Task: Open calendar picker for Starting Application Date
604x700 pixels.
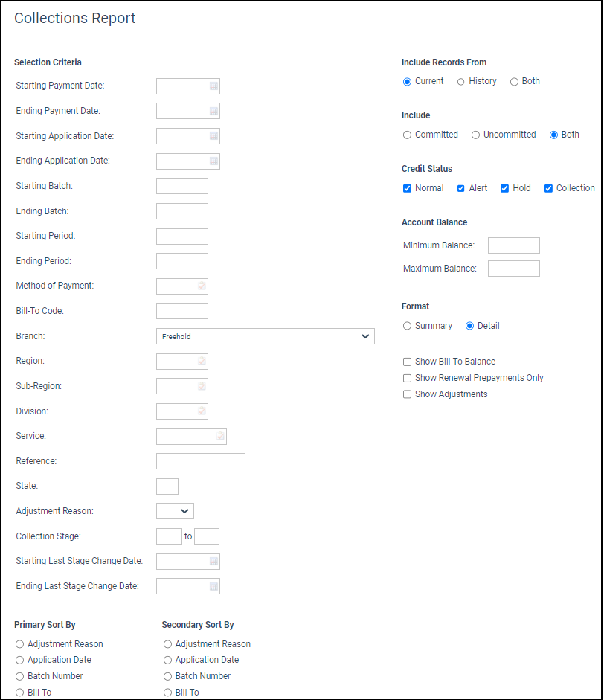Action: (x=213, y=136)
